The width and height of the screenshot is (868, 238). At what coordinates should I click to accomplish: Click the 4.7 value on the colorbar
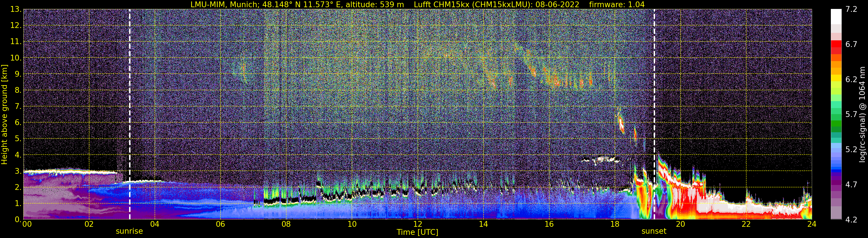(851, 184)
